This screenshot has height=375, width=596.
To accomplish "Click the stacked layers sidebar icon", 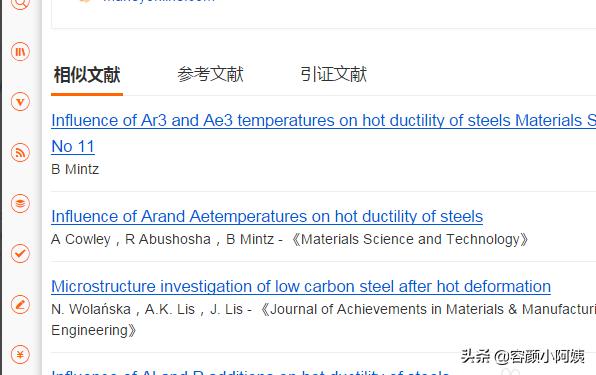I will [x=20, y=203].
